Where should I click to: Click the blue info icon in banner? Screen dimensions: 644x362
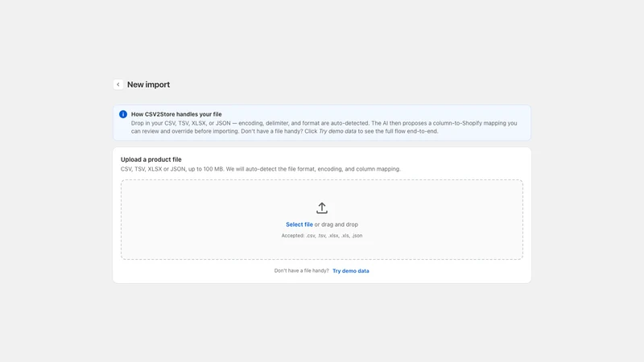coord(123,114)
